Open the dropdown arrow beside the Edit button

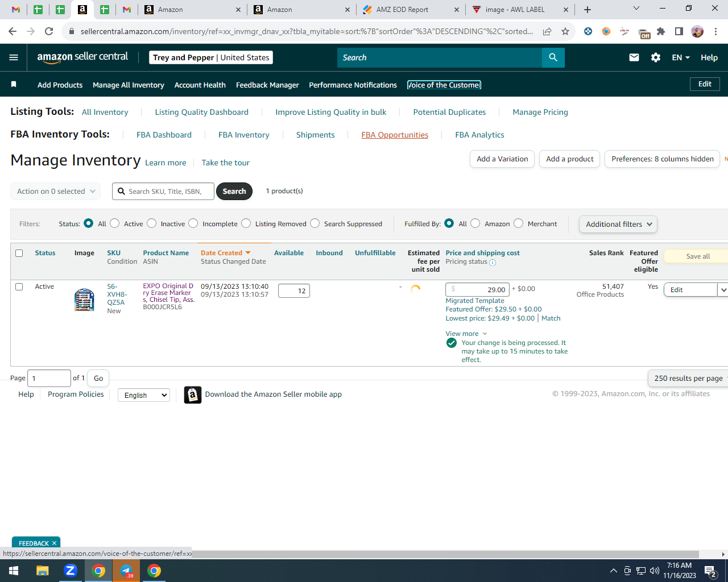723,290
